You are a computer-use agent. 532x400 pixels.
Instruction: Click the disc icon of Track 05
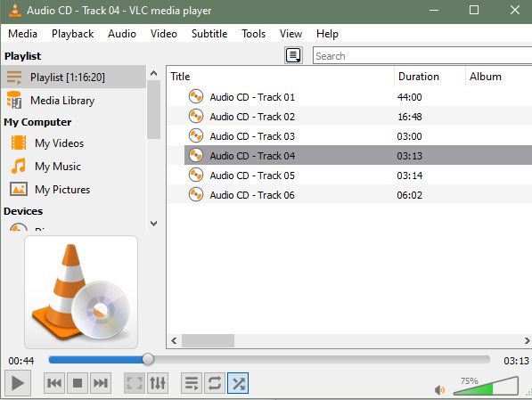(196, 175)
